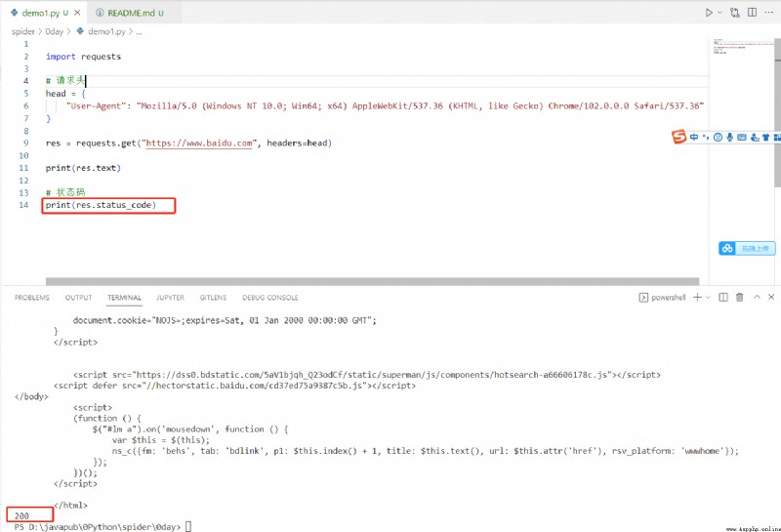Open the emoji picker on the IME bar
The height and width of the screenshot is (532, 781).
[718, 137]
